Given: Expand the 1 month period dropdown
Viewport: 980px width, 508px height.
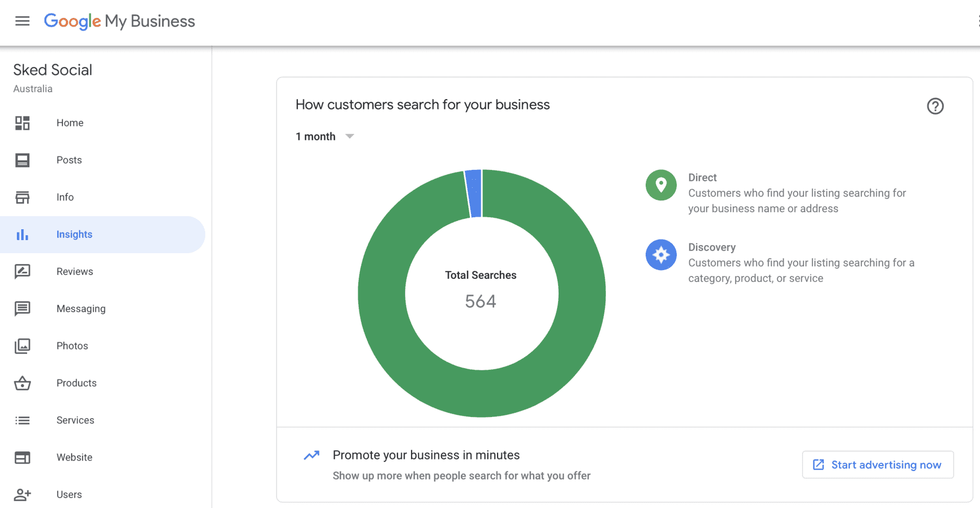Looking at the screenshot, I should click(x=325, y=137).
